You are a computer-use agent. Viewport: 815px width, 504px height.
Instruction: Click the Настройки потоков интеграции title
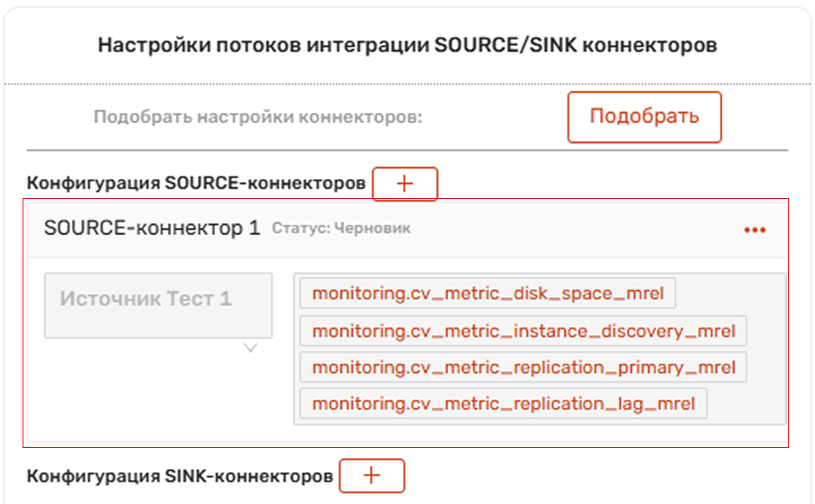coord(408,45)
